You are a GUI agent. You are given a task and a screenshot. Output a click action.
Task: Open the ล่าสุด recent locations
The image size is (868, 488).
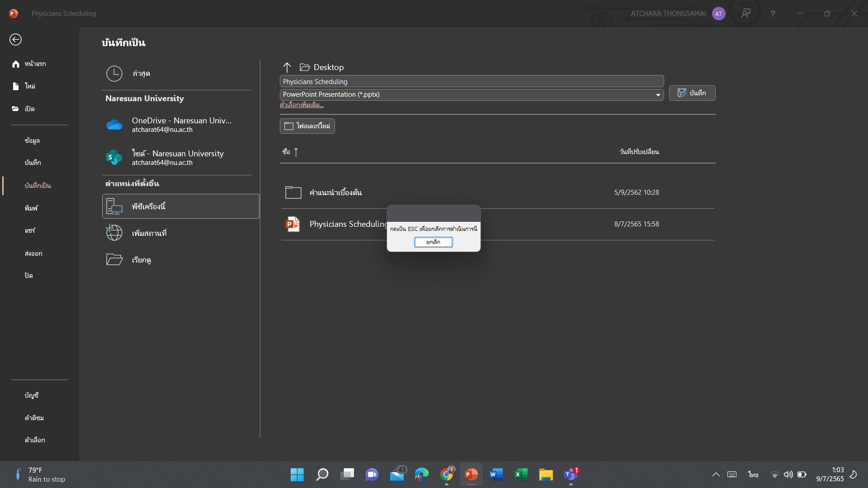(141, 73)
